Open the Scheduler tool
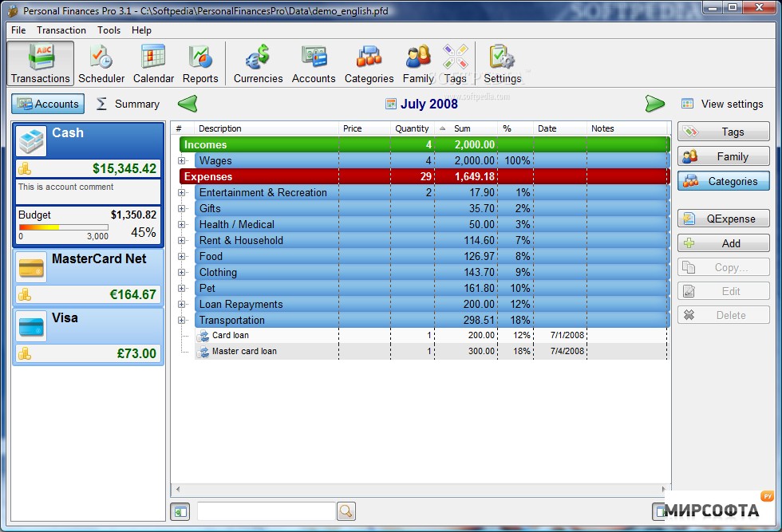 tap(101, 63)
